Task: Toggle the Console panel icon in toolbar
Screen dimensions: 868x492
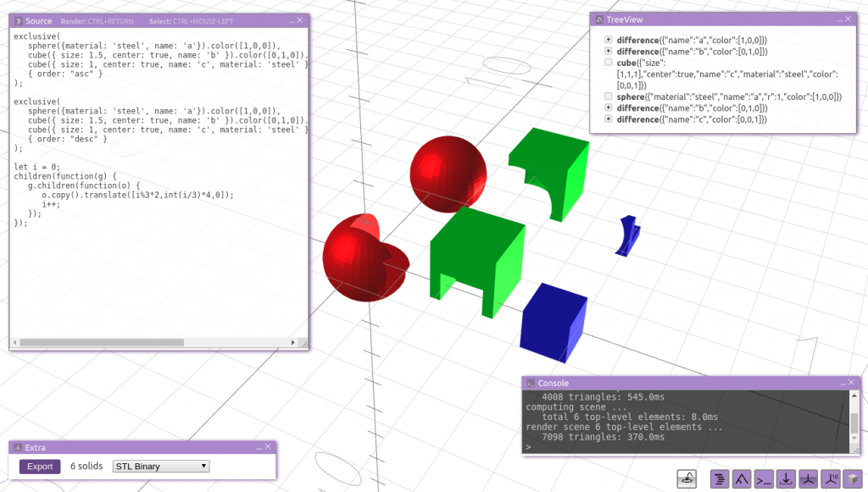Action: pos(764,479)
